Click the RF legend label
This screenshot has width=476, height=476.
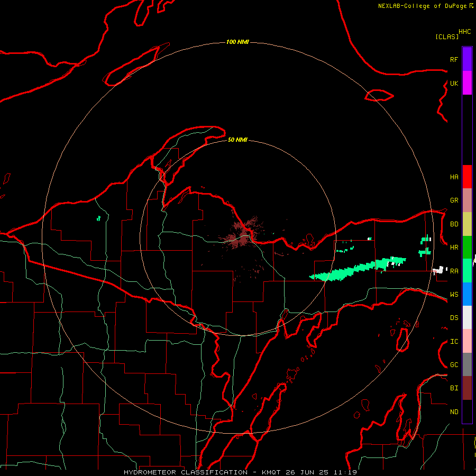tap(454, 59)
